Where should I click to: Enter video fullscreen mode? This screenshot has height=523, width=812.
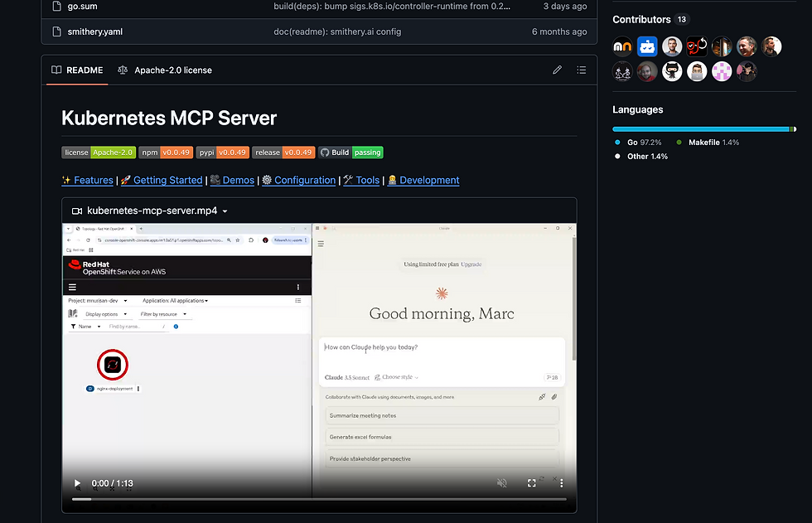pyautogui.click(x=531, y=483)
